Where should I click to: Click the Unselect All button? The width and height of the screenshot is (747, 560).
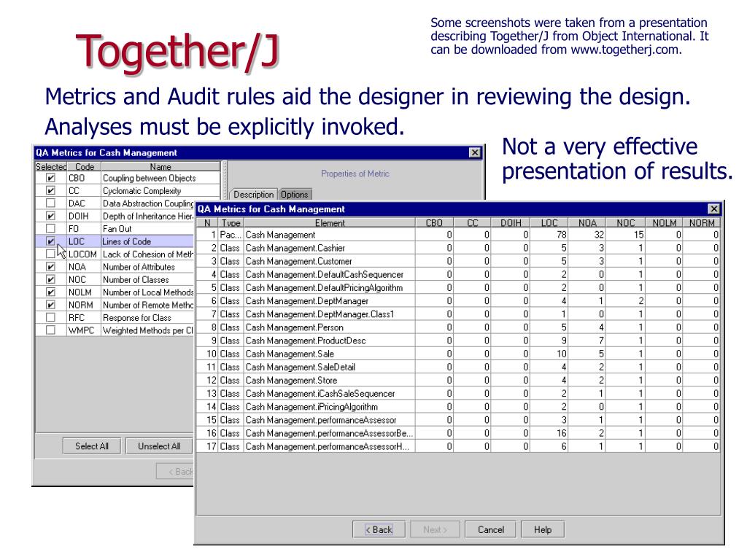pos(159,446)
